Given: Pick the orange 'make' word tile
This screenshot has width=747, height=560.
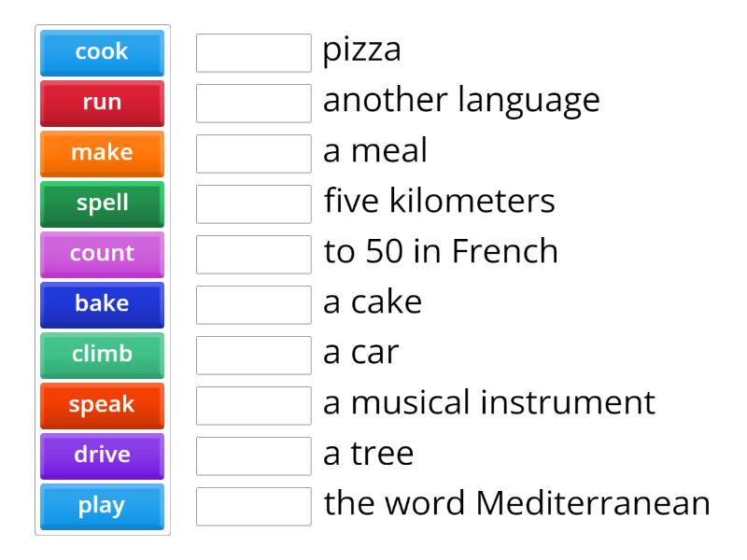Looking at the screenshot, I should tap(102, 153).
